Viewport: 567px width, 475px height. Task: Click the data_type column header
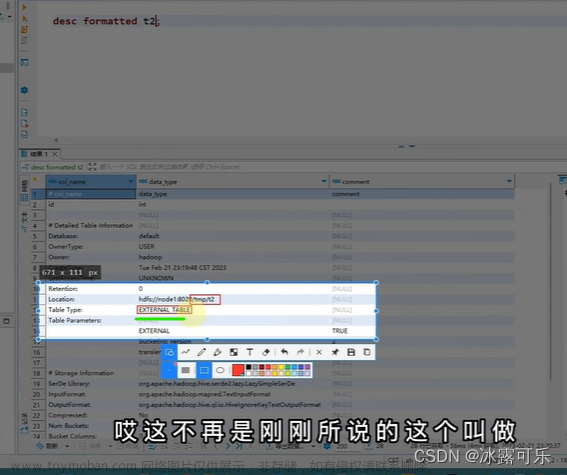tap(233, 181)
